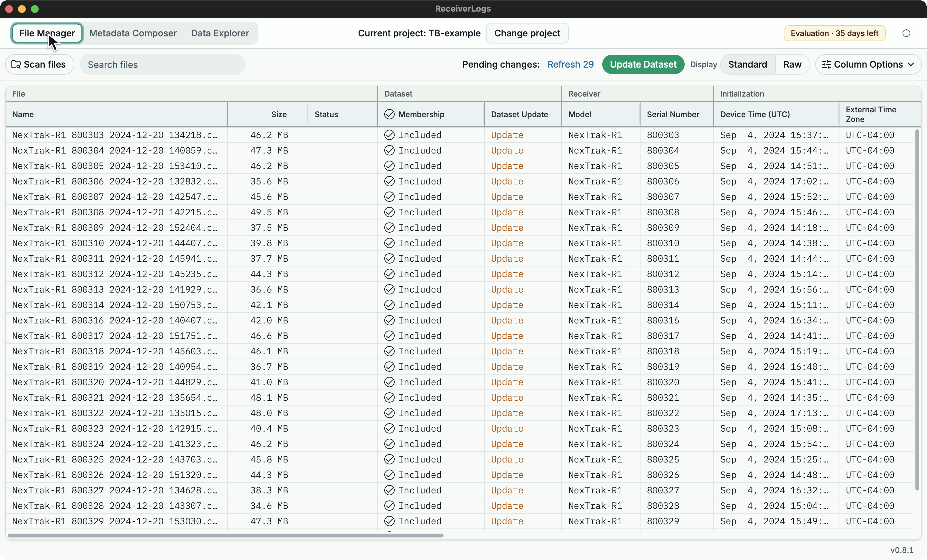This screenshot has height=560, width=927.
Task: Toggle Included membership icon for serial 800323
Action: [389, 428]
